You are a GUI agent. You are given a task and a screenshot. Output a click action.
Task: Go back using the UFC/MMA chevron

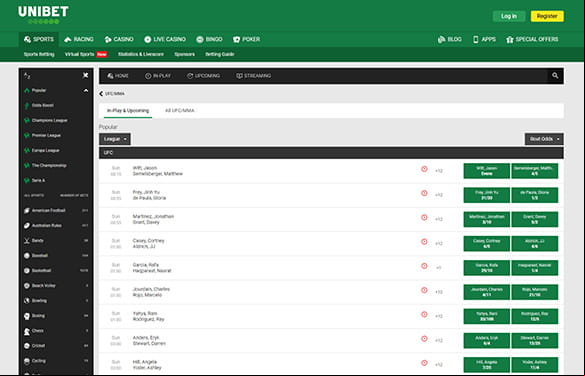click(101, 94)
